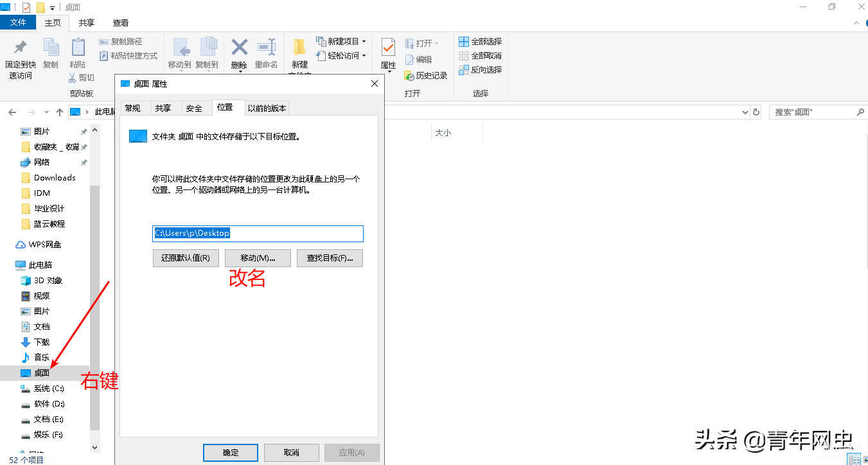Click the desktop path input field
The image size is (868, 465).
point(258,233)
